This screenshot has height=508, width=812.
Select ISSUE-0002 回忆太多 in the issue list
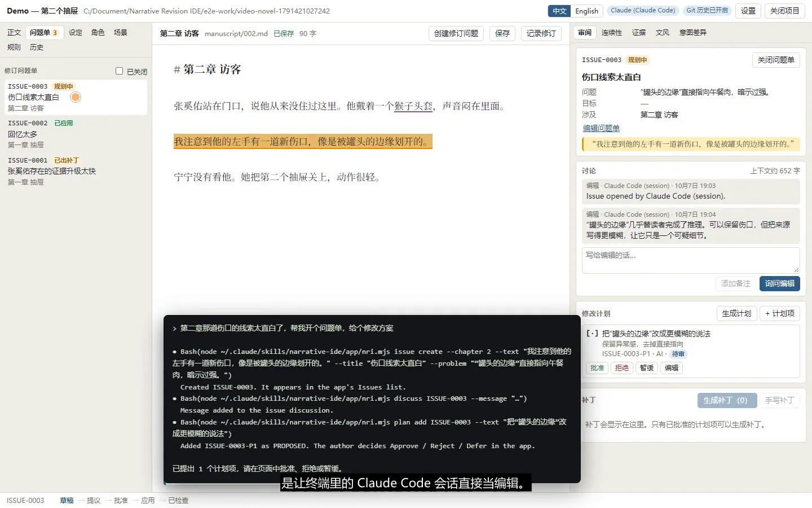[76, 134]
